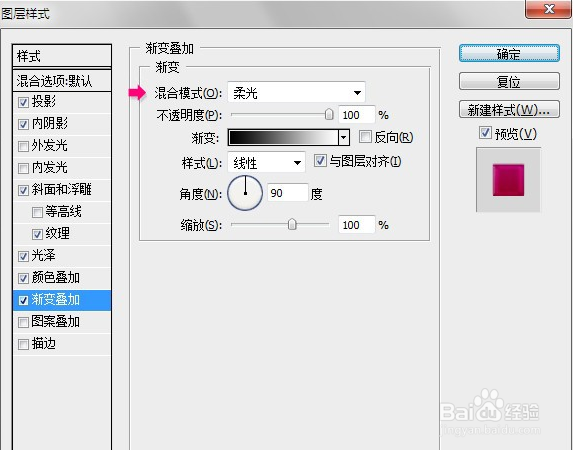Viewport: 573px width, 450px height.
Task: Select the 纹理 sub-entry label
Action: 57,233
